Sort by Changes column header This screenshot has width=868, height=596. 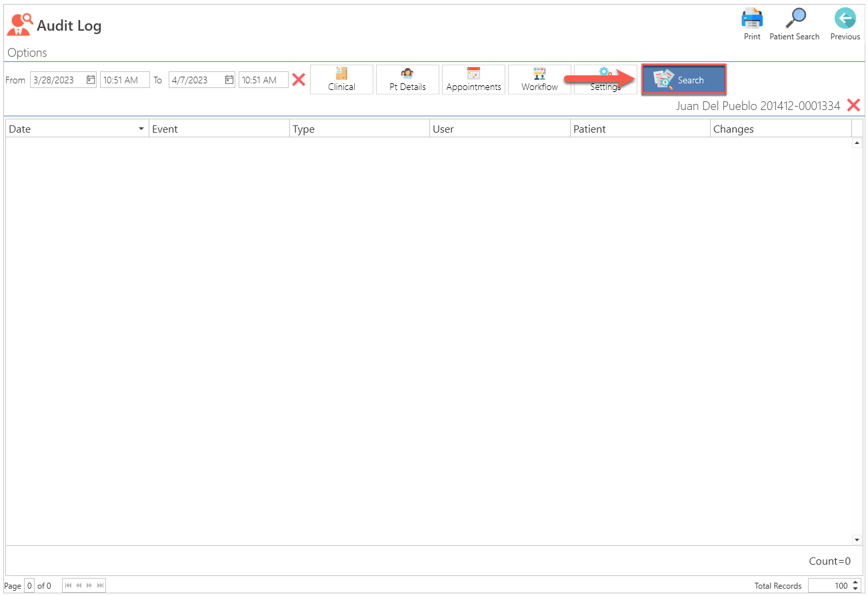tap(781, 129)
